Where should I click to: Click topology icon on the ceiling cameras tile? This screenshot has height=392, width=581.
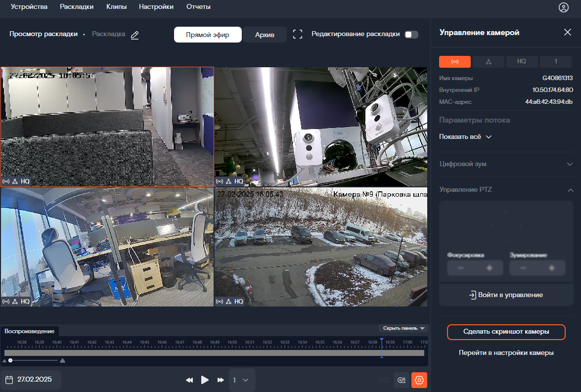(x=228, y=181)
